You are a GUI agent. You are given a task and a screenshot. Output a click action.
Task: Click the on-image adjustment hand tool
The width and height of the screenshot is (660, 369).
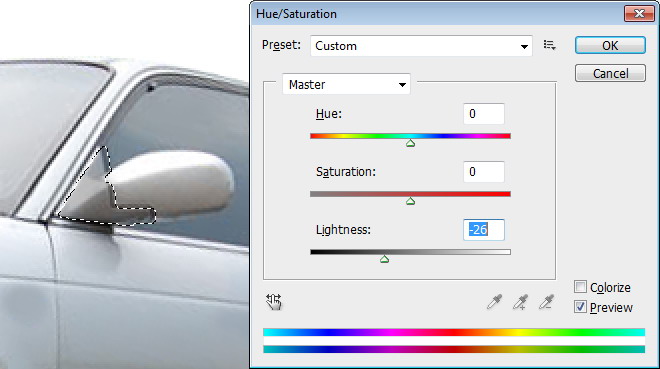(x=274, y=302)
